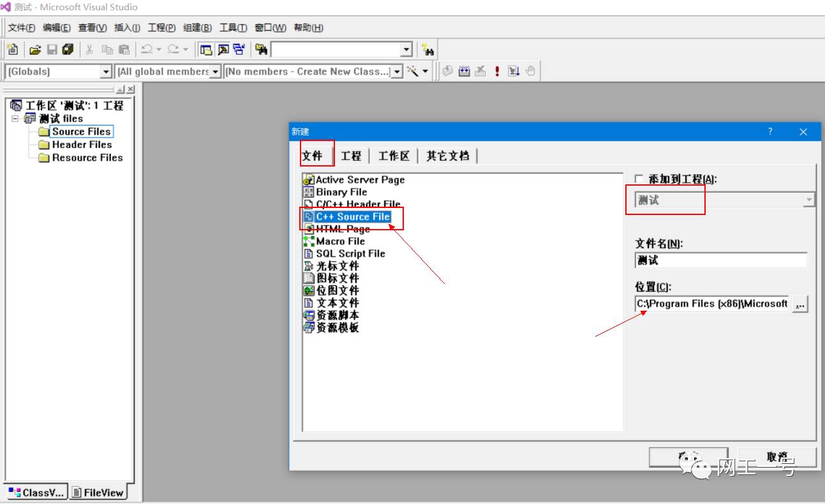Click the red exclamation Execute icon
Screen dimensions: 825x504
[x=497, y=71]
